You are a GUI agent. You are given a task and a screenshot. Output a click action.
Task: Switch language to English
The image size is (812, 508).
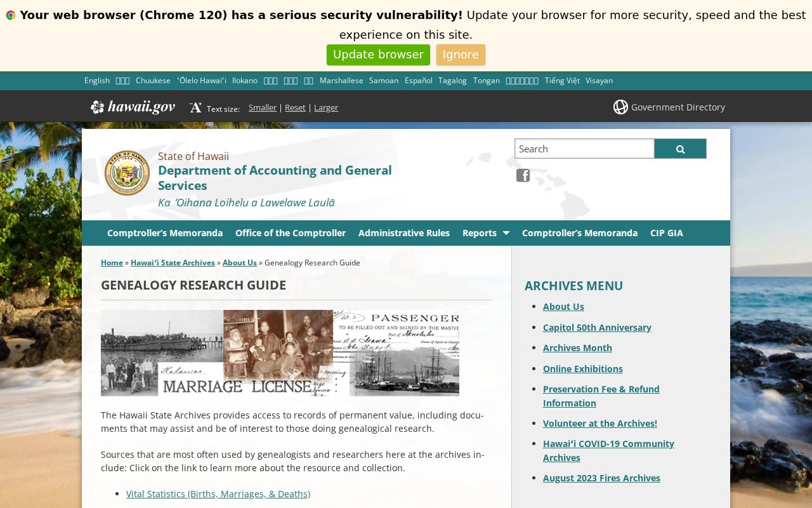(97, 81)
